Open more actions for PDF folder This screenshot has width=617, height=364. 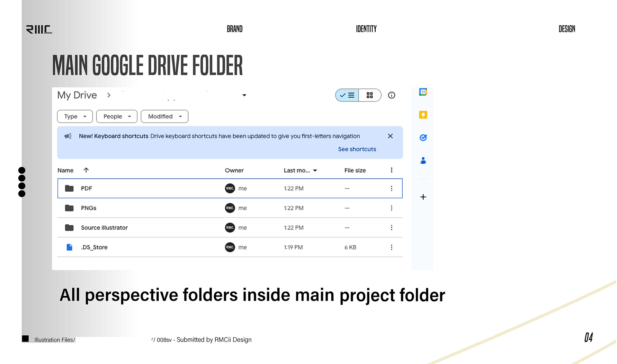(391, 188)
